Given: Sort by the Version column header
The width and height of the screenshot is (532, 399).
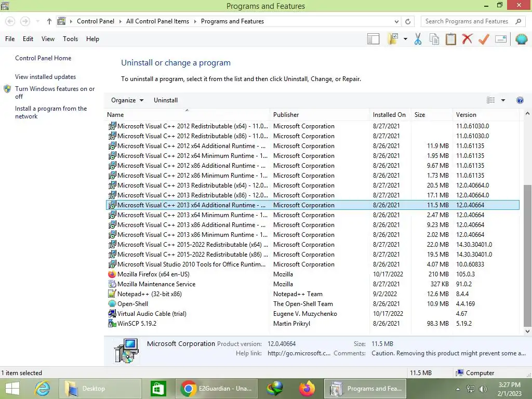Looking at the screenshot, I should 486,115.
